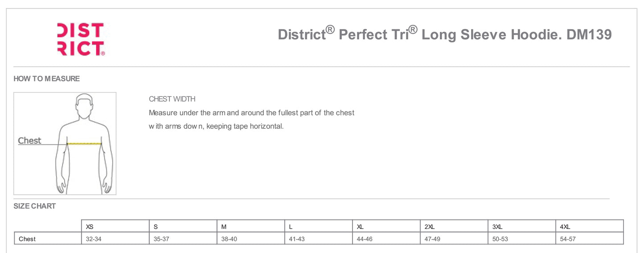
Task: Click the 54-57 chest measurement cell
Action: [568, 239]
